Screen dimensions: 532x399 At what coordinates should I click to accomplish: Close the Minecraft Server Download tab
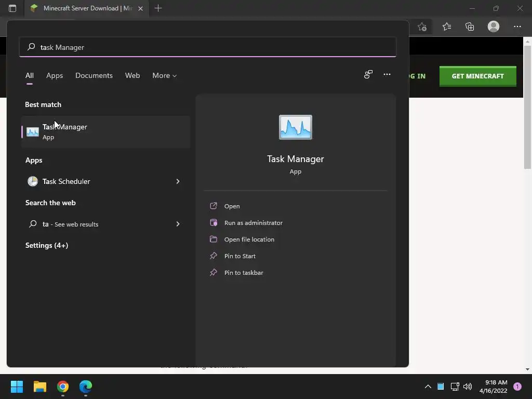(140, 8)
